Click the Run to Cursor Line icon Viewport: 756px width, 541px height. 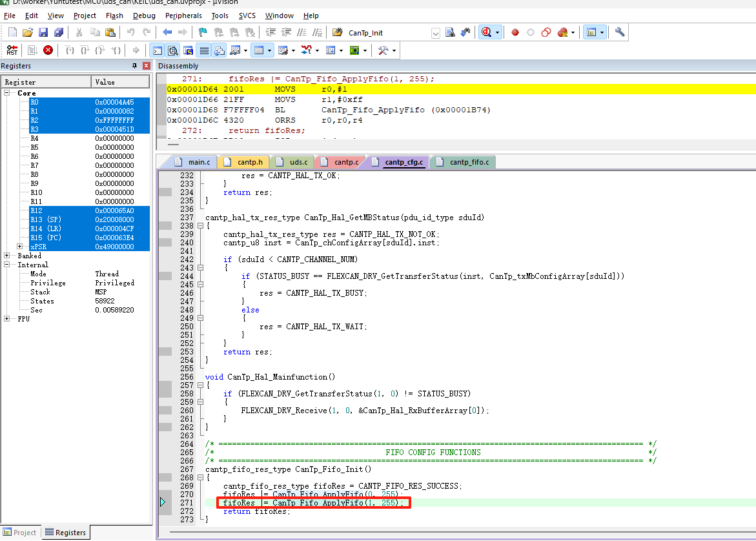[116, 50]
